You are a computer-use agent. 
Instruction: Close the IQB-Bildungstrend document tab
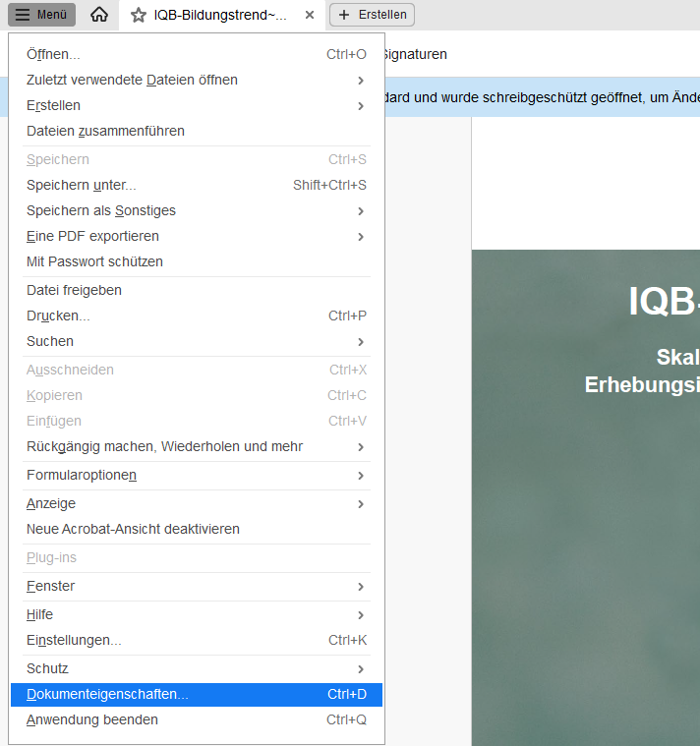point(310,16)
